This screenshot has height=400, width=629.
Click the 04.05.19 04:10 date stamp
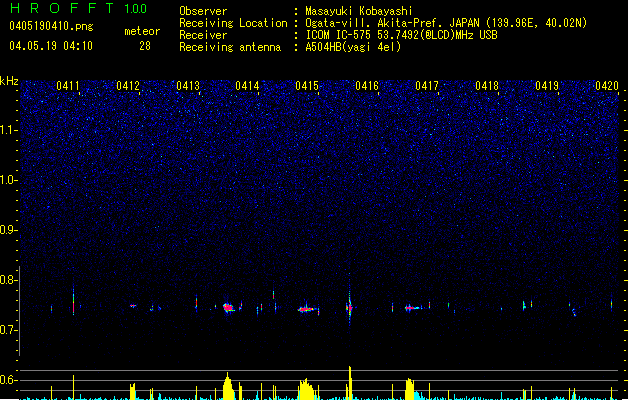coord(51,46)
